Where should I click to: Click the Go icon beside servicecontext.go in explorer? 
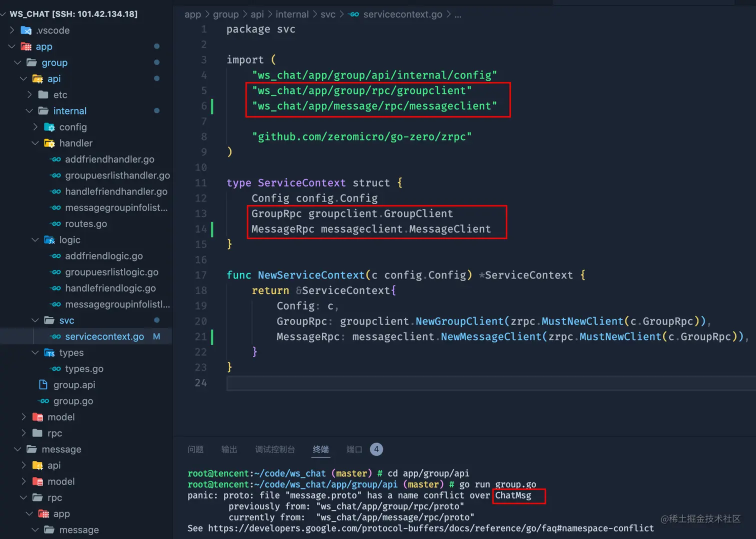(55, 336)
